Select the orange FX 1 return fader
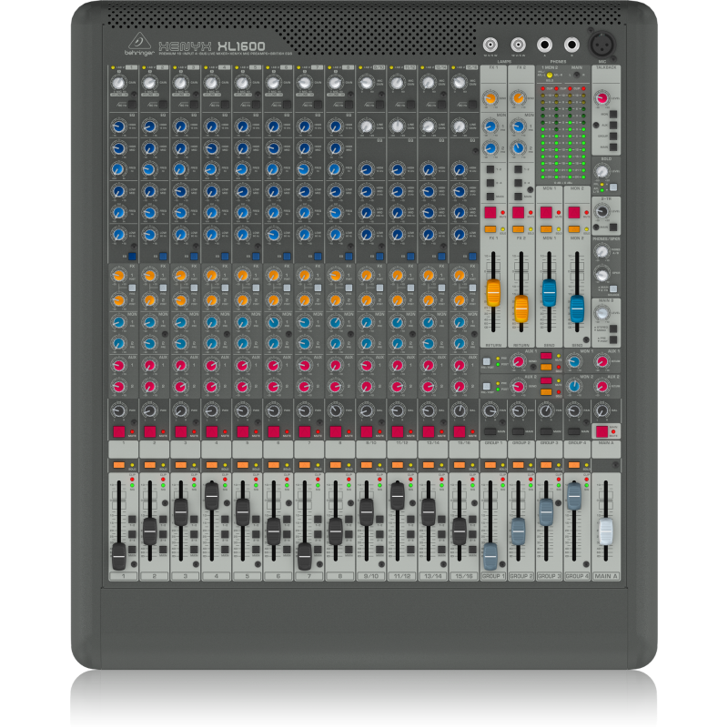The width and height of the screenshot is (728, 728). click(494, 293)
